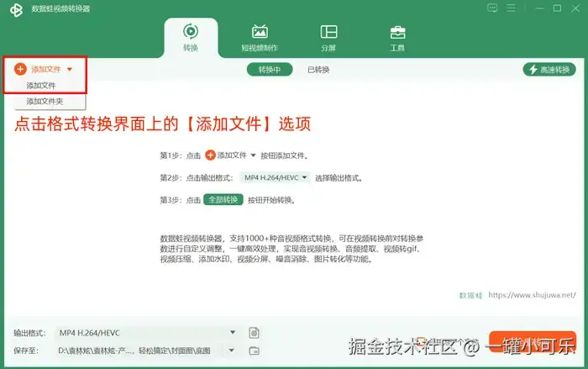Click the output format settings icon
Screen dimensions: 588x369
tap(254, 333)
